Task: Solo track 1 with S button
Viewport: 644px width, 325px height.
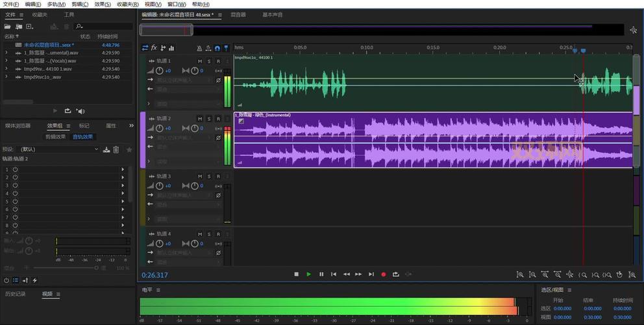Action: click(x=209, y=61)
